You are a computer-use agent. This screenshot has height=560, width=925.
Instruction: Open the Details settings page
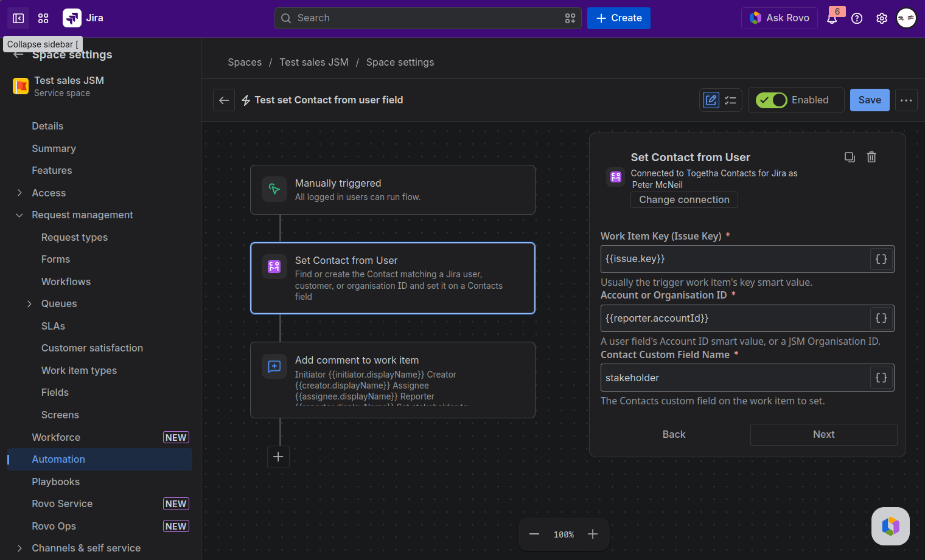(47, 126)
